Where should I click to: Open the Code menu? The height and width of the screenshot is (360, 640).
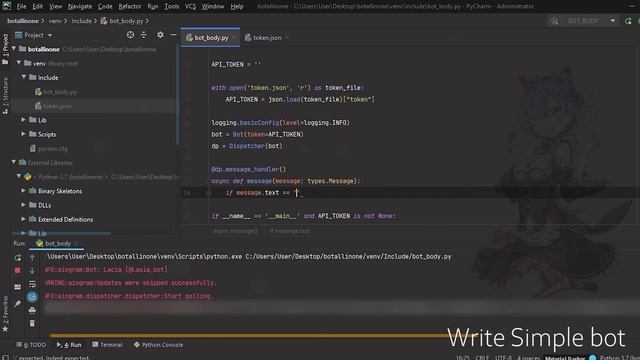click(105, 7)
